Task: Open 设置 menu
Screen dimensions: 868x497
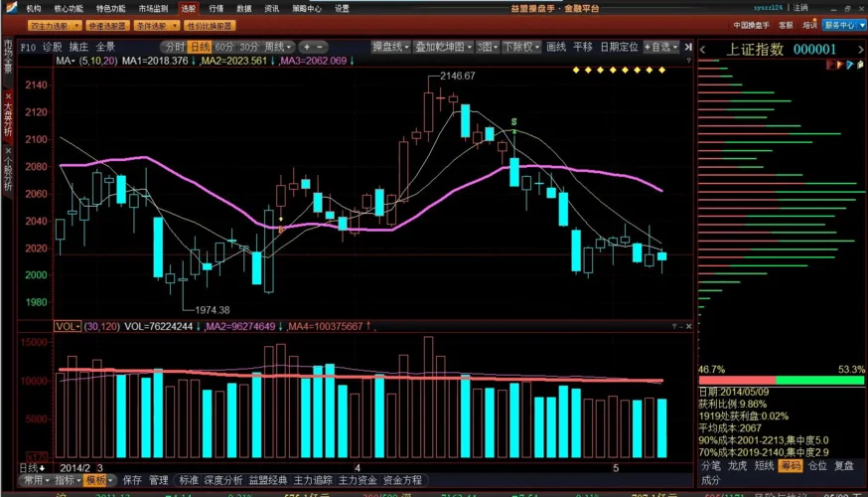Action: pos(342,8)
